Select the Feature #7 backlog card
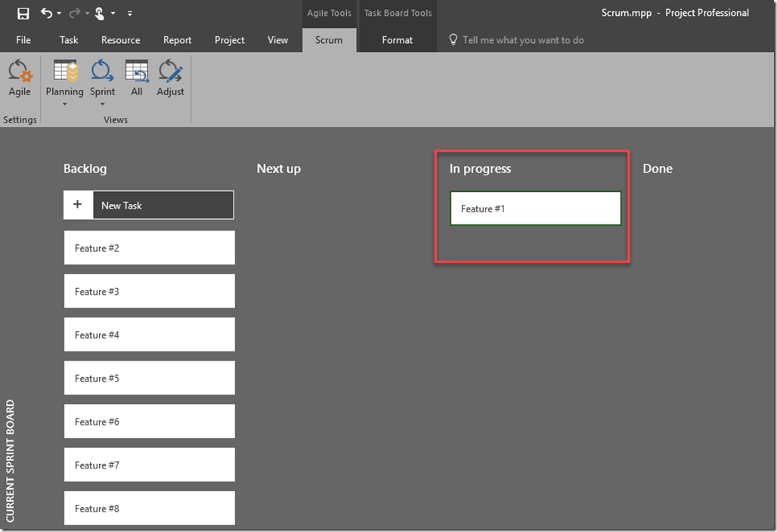Screen dimensions: 777x532 pos(149,466)
